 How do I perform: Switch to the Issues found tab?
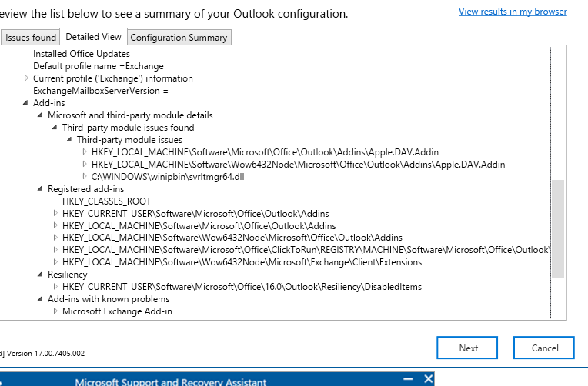30,38
